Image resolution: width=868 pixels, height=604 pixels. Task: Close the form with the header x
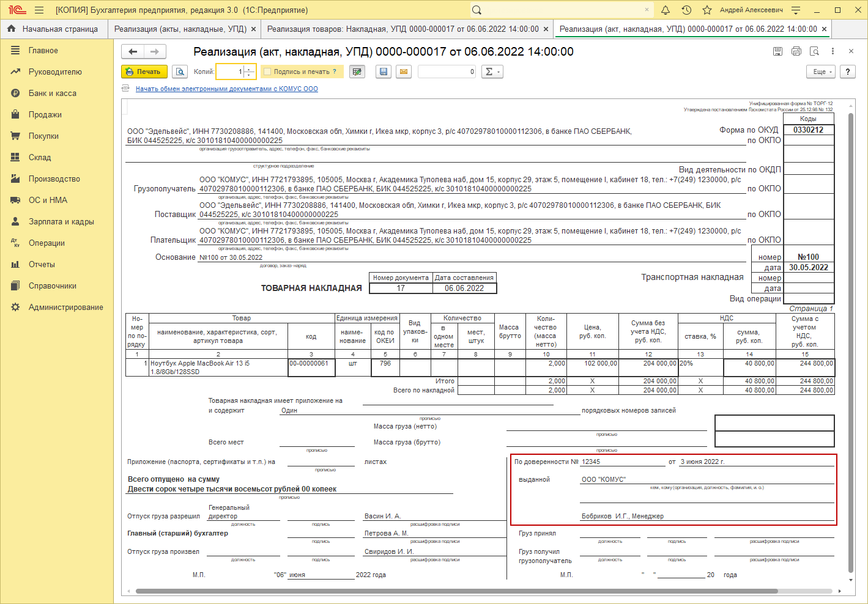pyautogui.click(x=851, y=51)
